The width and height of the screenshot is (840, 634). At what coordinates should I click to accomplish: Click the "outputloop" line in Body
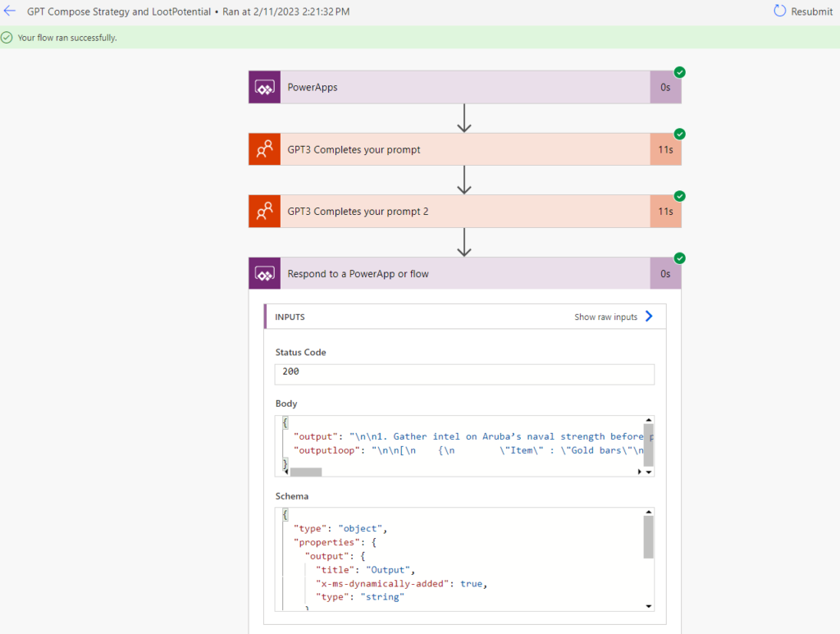468,450
